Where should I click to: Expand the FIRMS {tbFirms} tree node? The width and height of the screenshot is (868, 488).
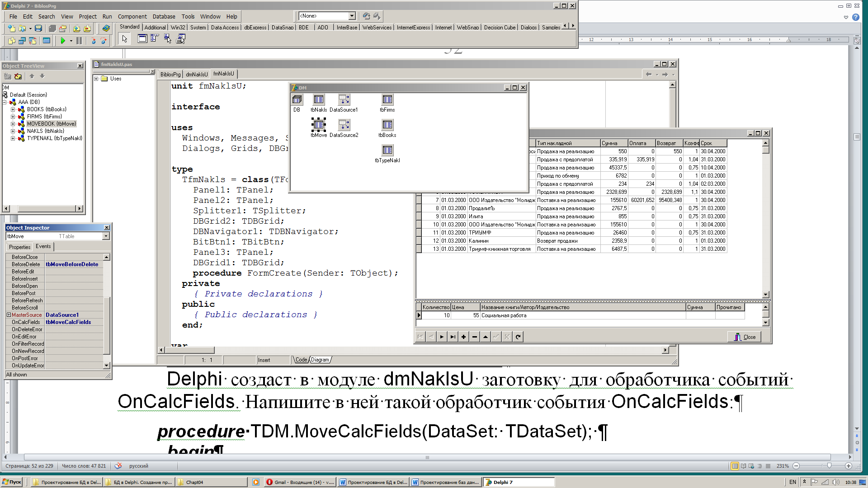[x=13, y=117]
